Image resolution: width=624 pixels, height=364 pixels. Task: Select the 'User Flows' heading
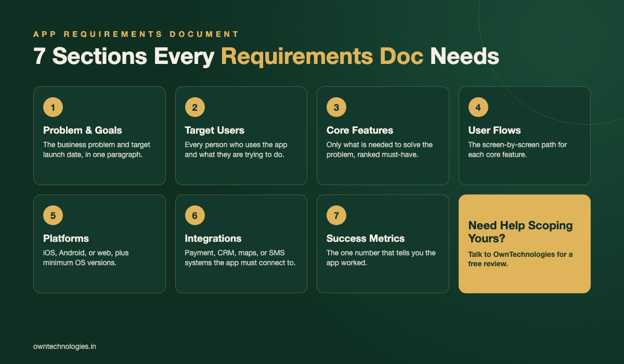click(495, 130)
